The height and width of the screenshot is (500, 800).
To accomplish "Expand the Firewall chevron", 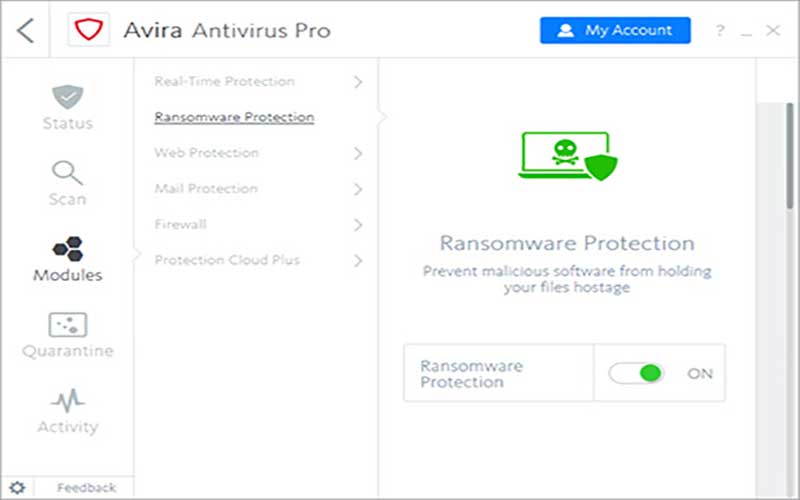I will tap(358, 225).
